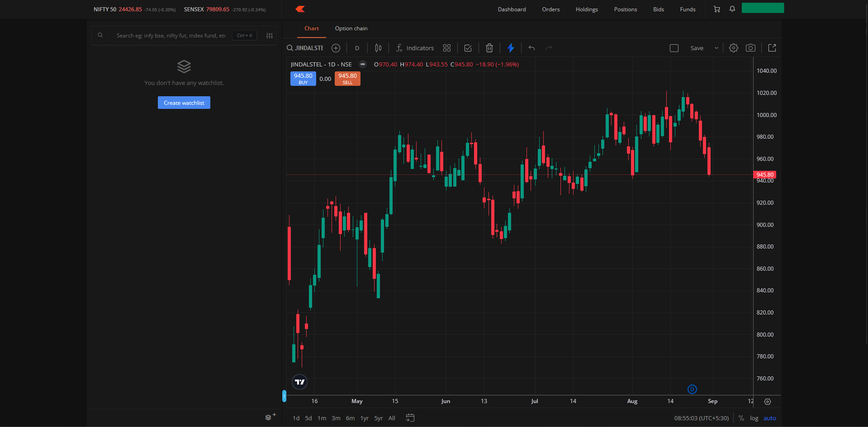Open the Holdings menu item
The height and width of the screenshot is (427, 868).
pos(587,9)
